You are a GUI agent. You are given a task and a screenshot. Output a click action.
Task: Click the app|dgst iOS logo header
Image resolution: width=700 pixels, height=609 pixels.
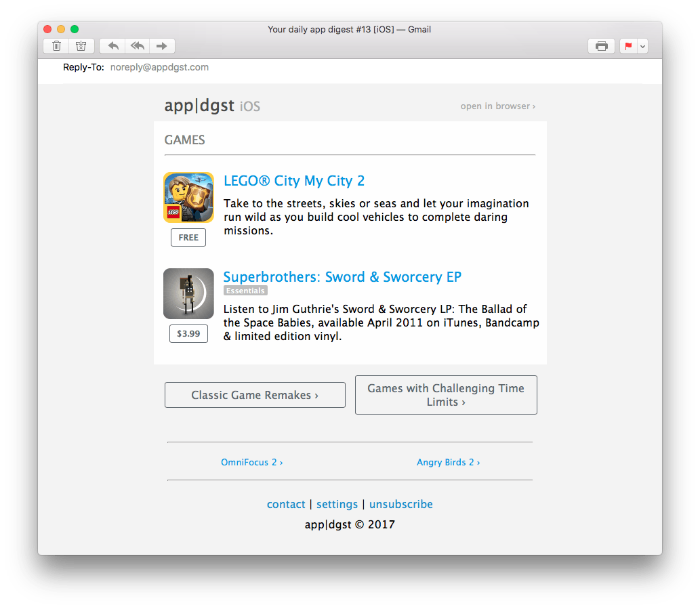click(x=212, y=106)
